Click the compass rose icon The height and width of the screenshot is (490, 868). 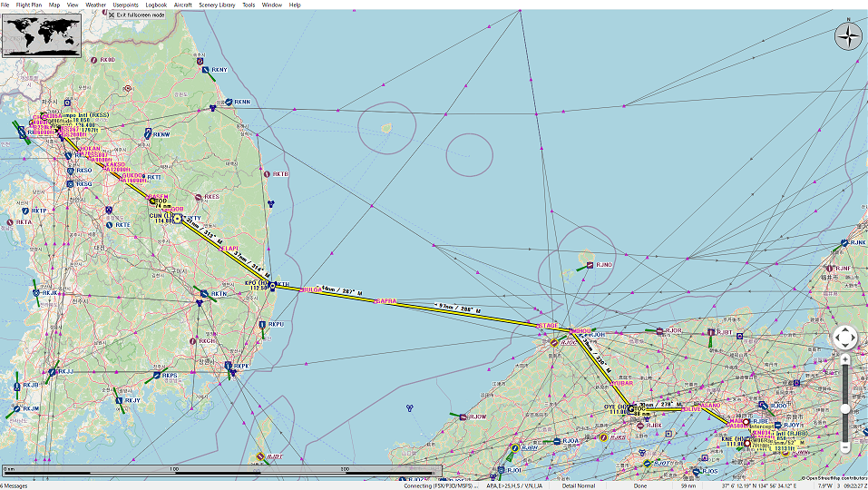point(848,36)
